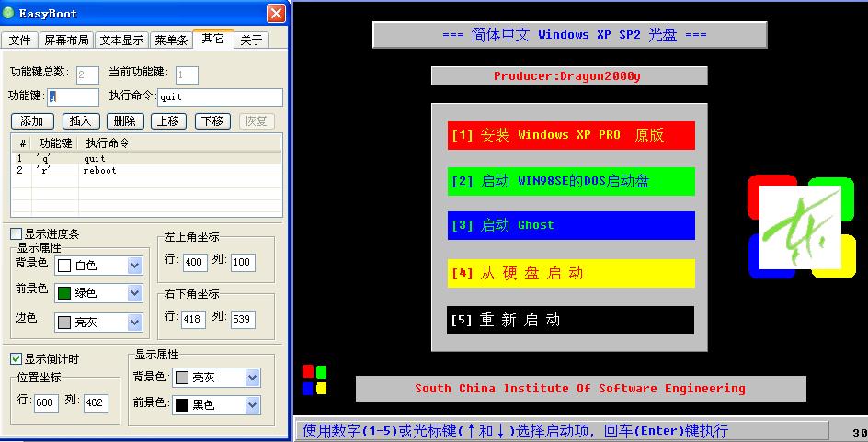868x442 pixels.
Task: Click top-left 行 field showing 400
Action: (x=196, y=262)
